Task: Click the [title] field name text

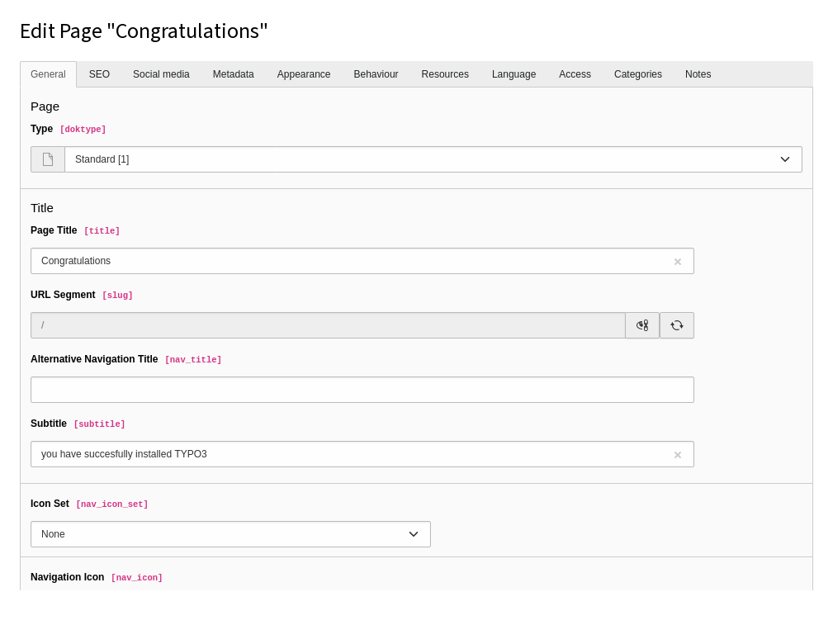Action: [x=102, y=230]
